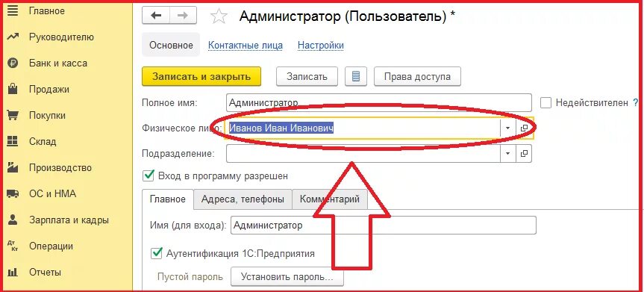Open the Производство section
Screen dimensions: 644x292
pyautogui.click(x=60, y=168)
